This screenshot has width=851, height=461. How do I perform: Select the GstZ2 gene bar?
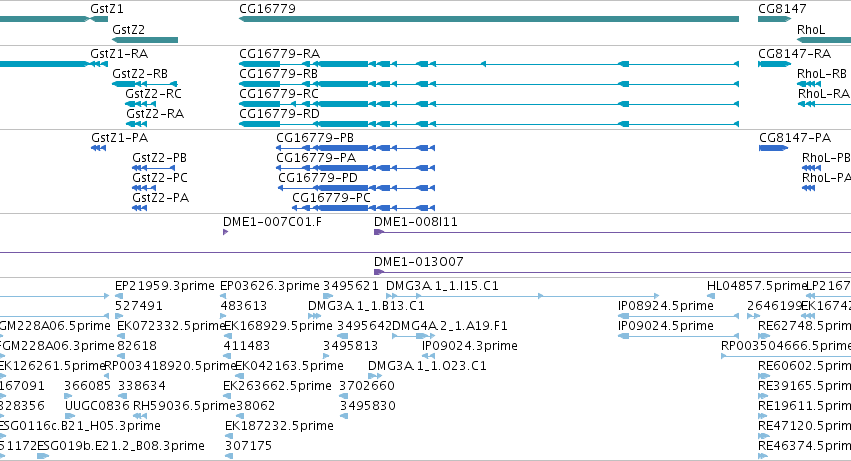tap(145, 40)
